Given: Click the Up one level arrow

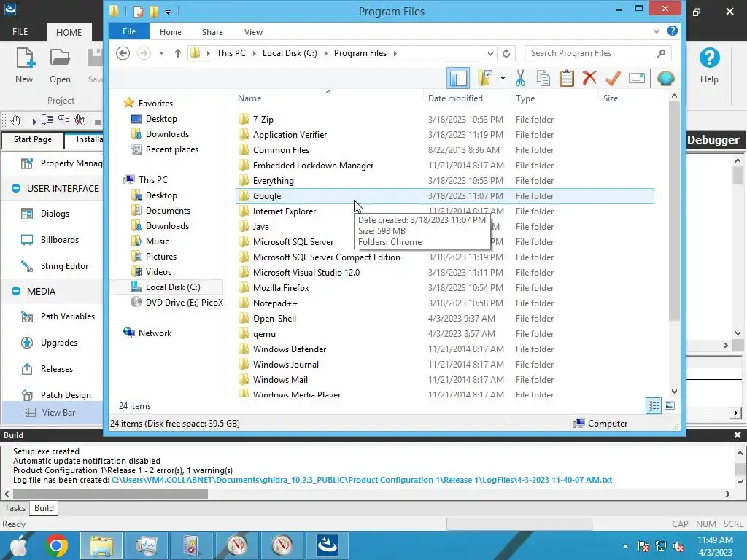Looking at the screenshot, I should [178, 53].
